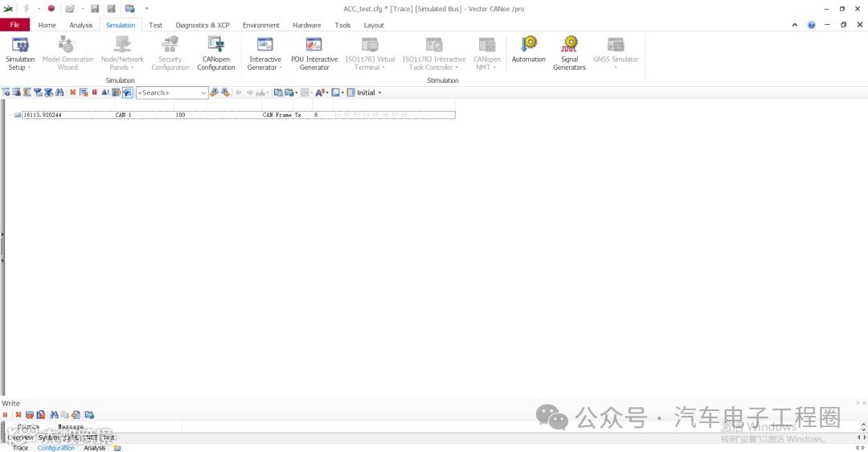
Task: Open the Interactive Generator
Action: 264,53
